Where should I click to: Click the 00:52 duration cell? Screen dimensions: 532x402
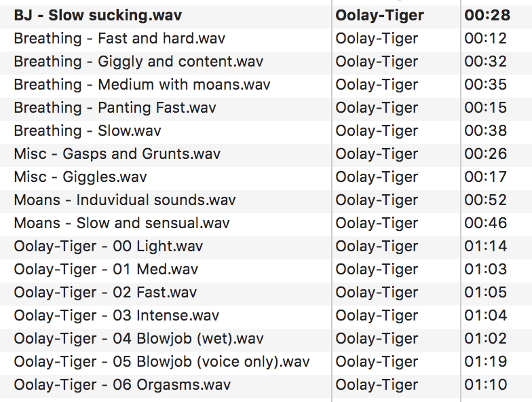tap(485, 200)
